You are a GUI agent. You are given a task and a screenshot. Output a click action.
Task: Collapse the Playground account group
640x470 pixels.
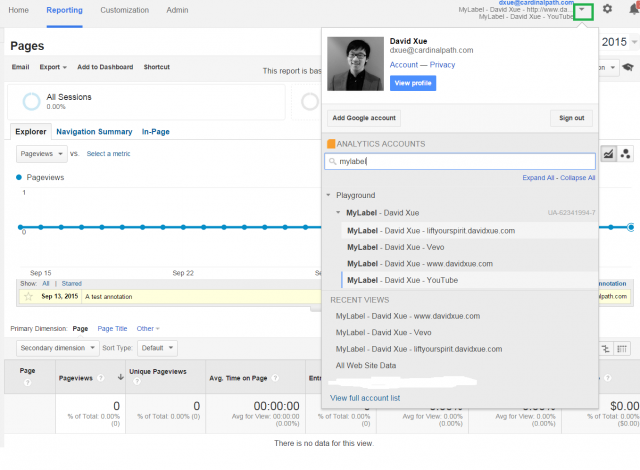pos(328,195)
